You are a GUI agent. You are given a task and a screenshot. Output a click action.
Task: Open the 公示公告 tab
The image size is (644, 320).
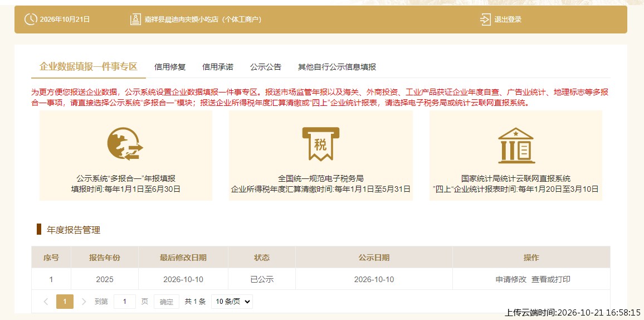266,67
